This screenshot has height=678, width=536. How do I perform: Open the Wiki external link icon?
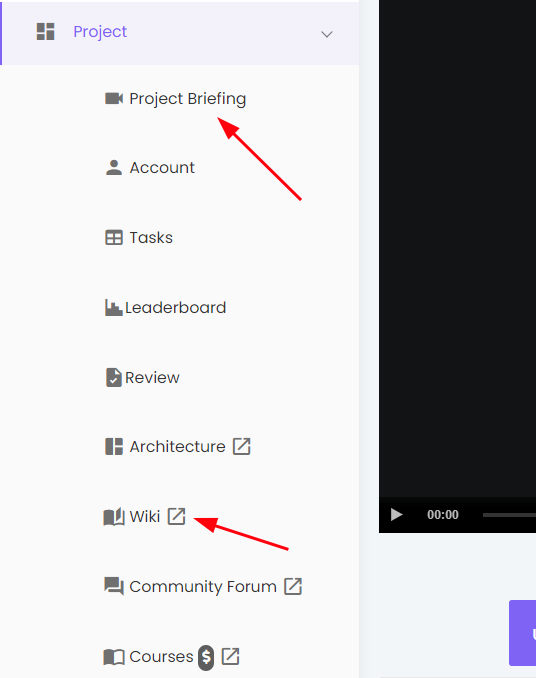[176, 516]
